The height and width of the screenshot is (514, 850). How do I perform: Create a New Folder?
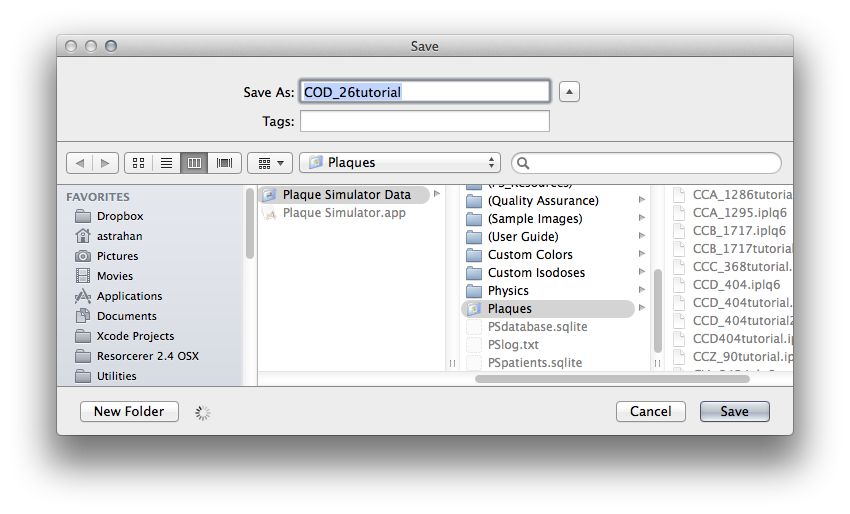point(129,411)
